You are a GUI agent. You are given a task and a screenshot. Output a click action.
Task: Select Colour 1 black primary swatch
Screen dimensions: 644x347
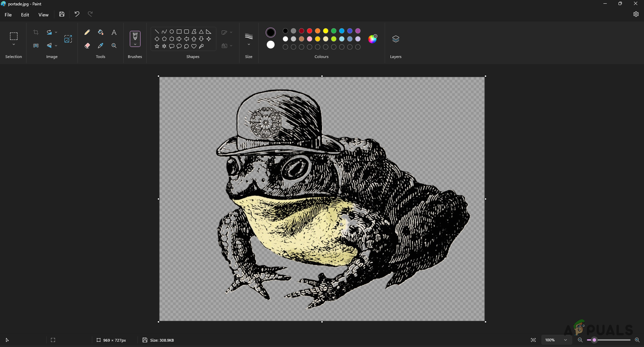click(x=271, y=33)
